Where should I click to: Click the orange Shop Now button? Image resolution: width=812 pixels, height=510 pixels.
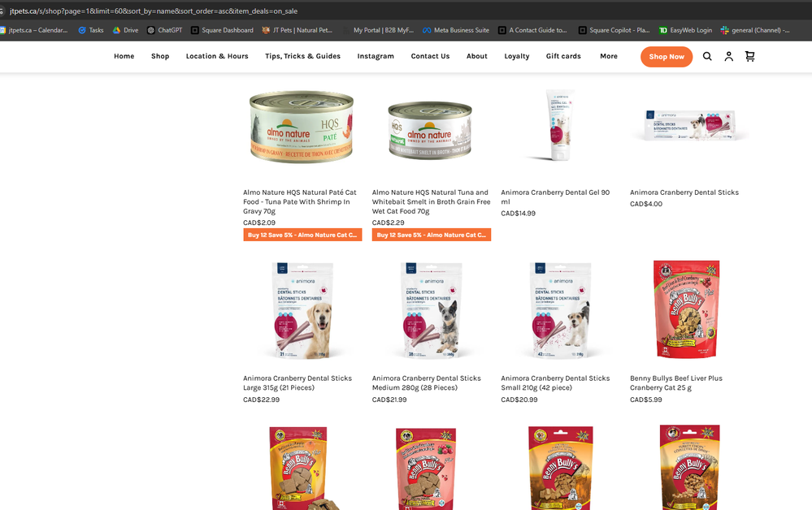point(667,57)
